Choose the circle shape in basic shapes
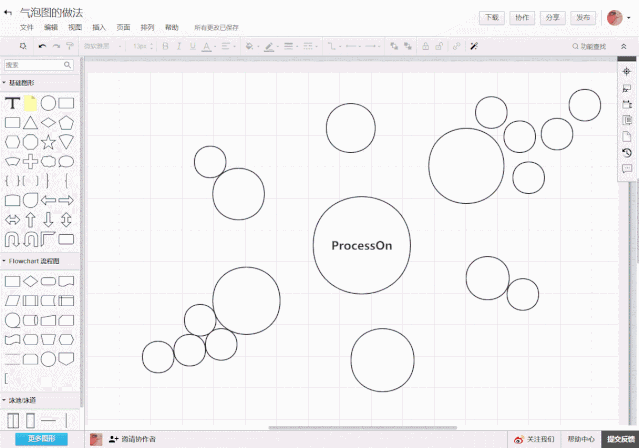 pos(48,103)
